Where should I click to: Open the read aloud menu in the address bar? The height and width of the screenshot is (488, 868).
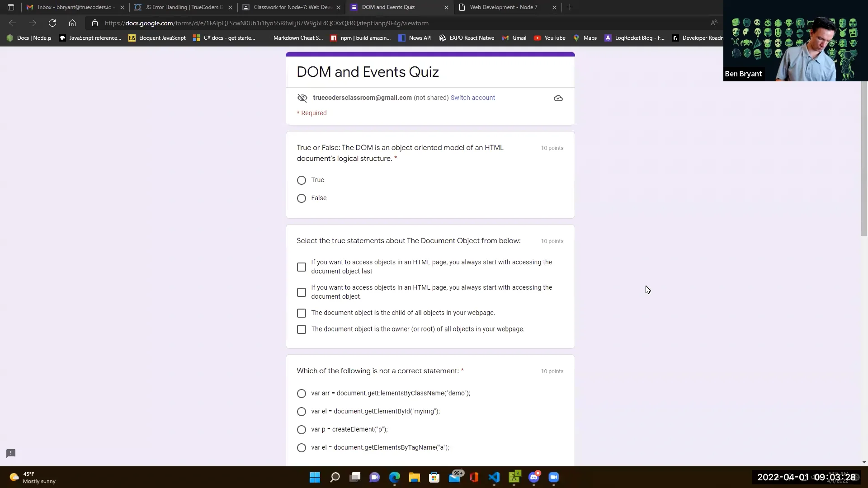(x=714, y=23)
